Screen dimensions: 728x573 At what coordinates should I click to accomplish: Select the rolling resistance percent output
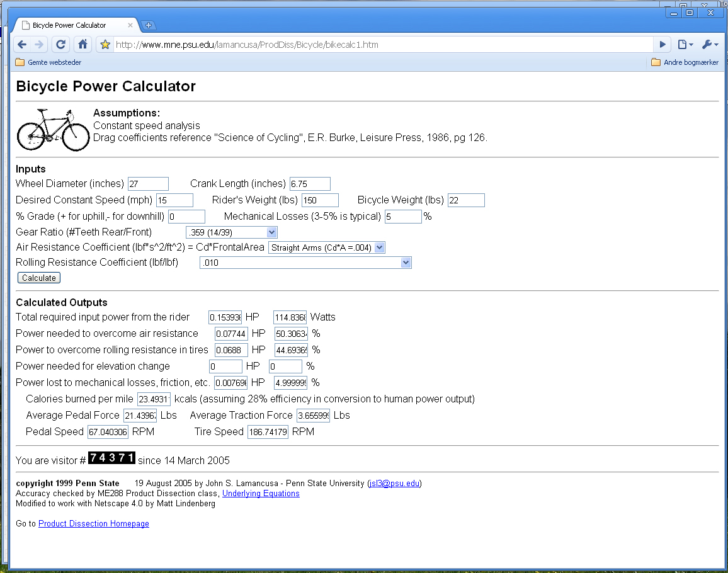tap(291, 350)
